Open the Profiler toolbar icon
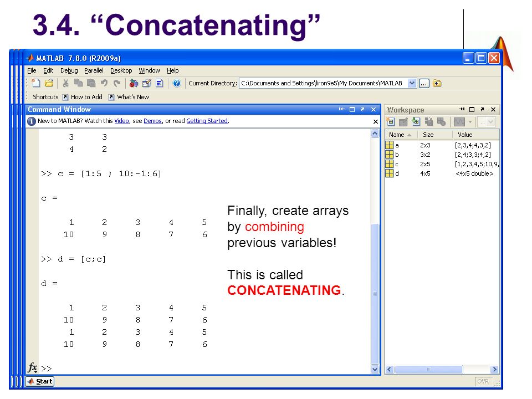This screenshot has width=532, height=399. [160, 83]
